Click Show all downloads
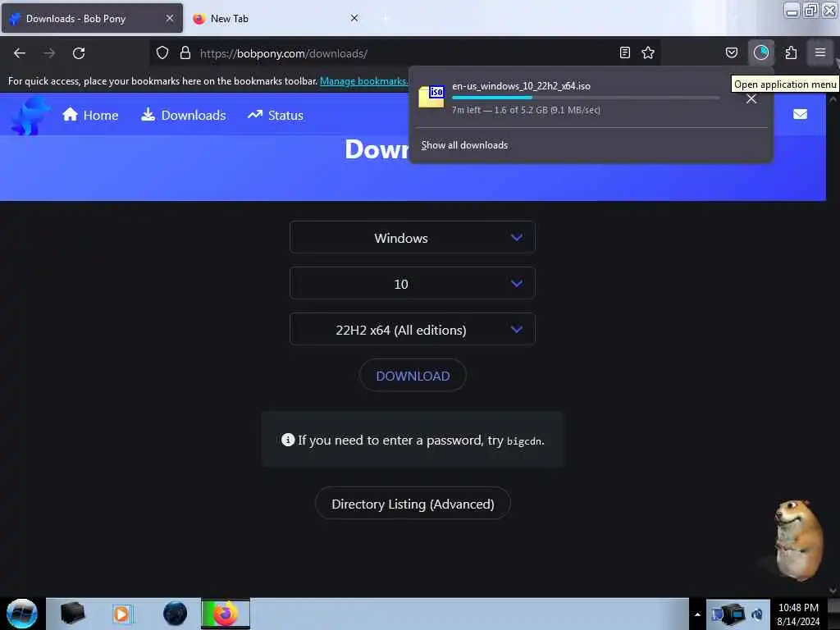Viewport: 840px width, 630px height. coord(464,145)
